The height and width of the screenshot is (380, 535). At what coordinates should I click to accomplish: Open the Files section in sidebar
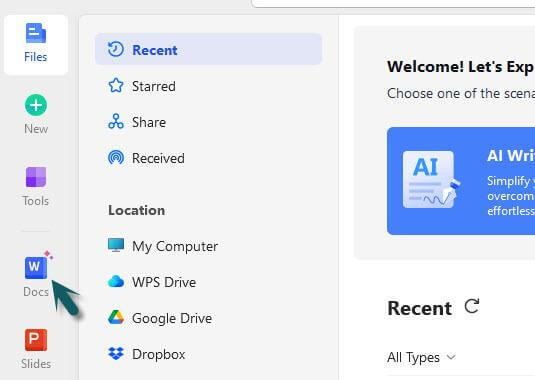click(x=36, y=45)
